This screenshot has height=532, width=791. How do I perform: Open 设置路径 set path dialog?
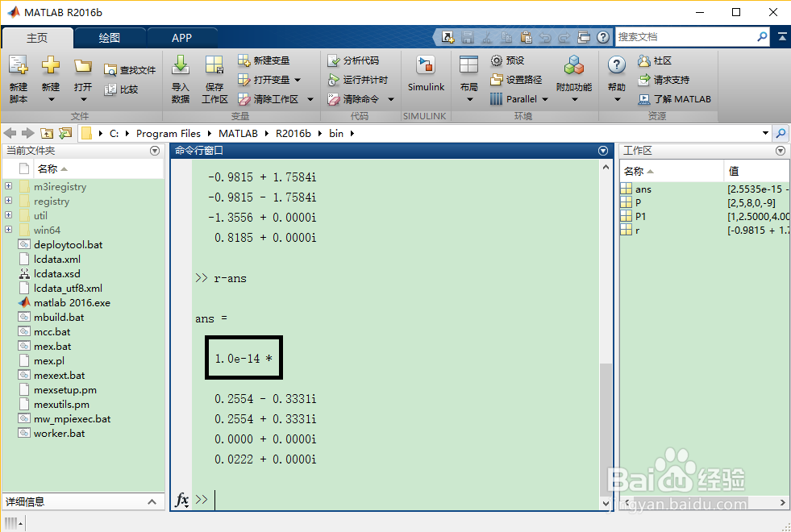(x=516, y=80)
